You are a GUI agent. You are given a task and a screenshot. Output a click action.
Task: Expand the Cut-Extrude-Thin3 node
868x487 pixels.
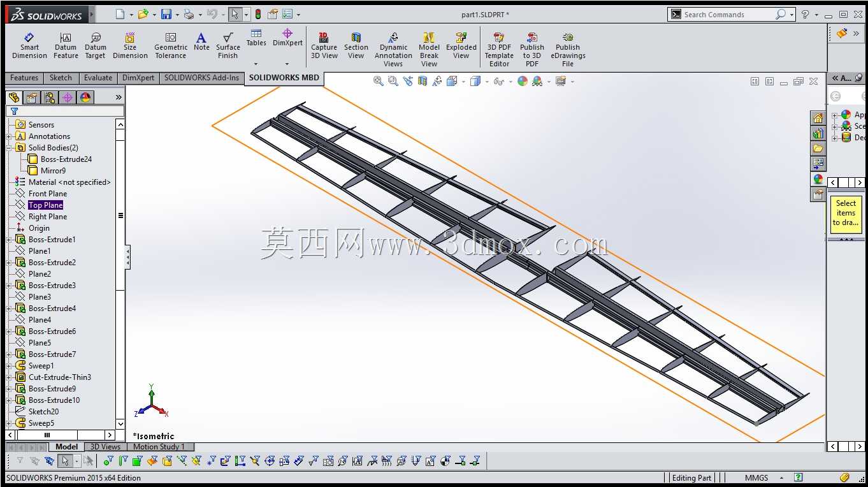(9, 377)
